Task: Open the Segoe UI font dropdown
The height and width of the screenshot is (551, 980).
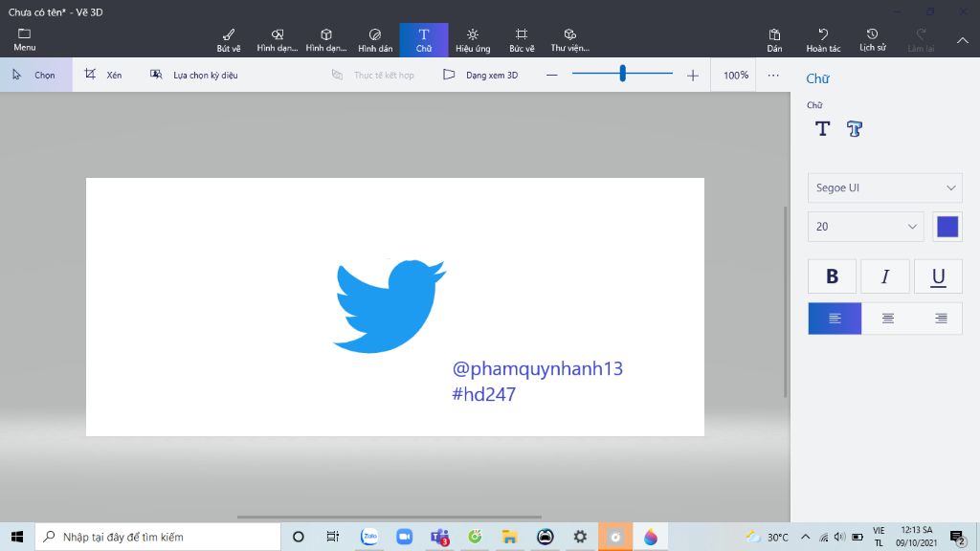Action: click(x=885, y=188)
